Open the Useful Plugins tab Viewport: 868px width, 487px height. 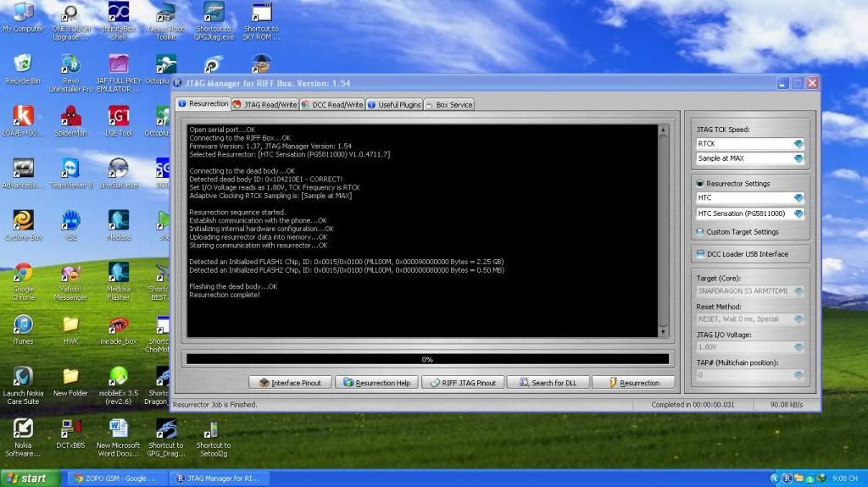pos(394,104)
